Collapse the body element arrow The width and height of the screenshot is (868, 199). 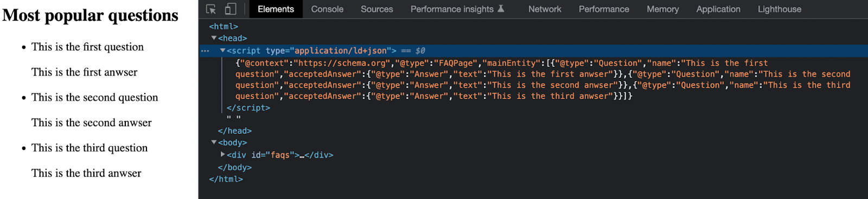[x=214, y=142]
